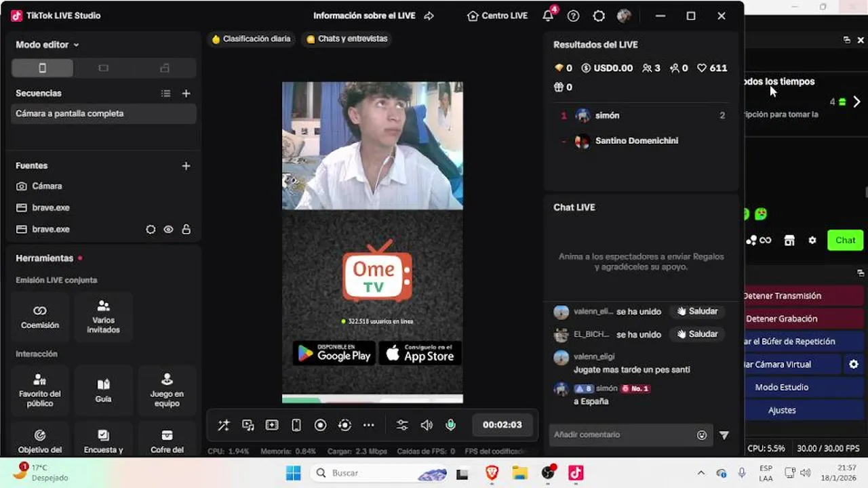Open Juego en equipo tool
Viewport: 868px width, 488px height.
tap(167, 390)
